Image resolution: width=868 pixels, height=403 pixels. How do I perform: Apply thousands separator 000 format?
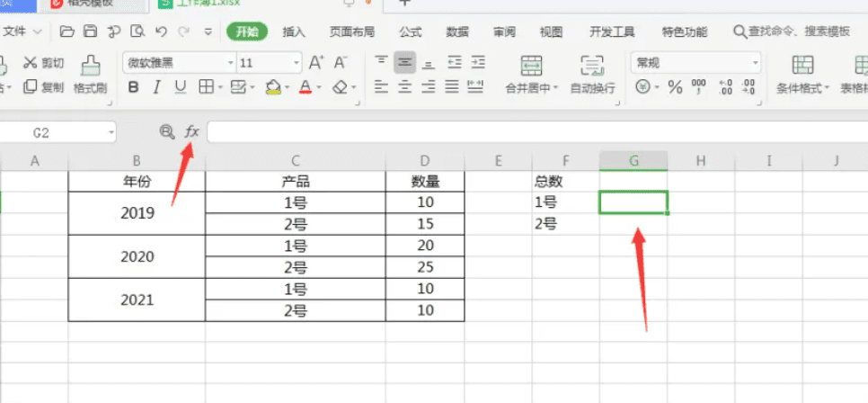[699, 86]
